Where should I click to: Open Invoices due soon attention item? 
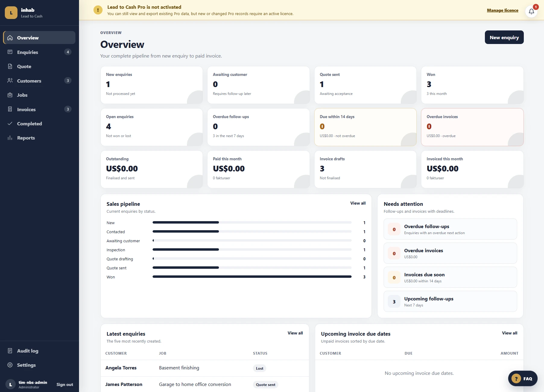pyautogui.click(x=450, y=277)
